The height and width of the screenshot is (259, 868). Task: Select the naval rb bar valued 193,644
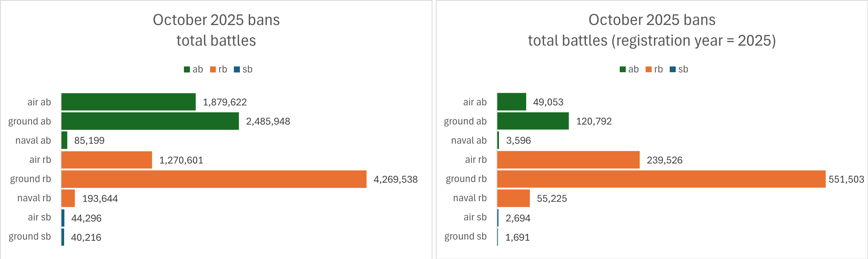pyautogui.click(x=68, y=198)
